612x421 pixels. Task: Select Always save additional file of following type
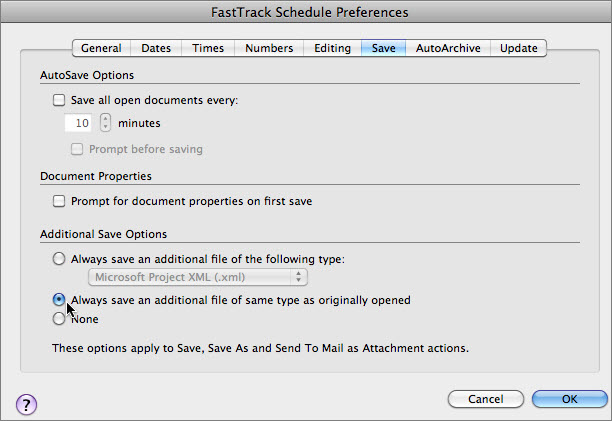click(x=59, y=258)
